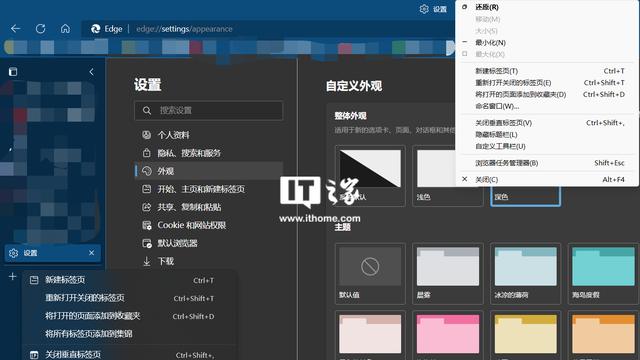Click the download arrow icon beside 下载
Screen dimensions: 640x360
[x=147, y=261]
